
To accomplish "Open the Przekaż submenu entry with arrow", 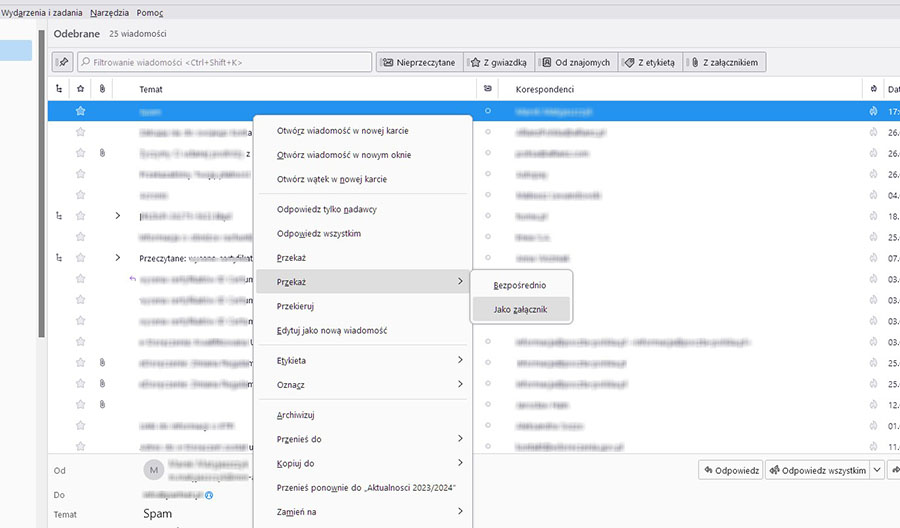I will [362, 282].
